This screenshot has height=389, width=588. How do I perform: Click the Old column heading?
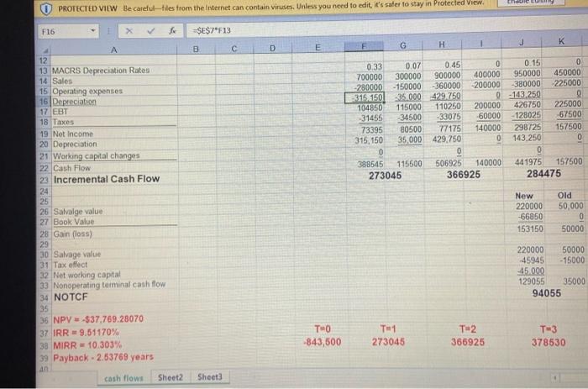click(564, 196)
